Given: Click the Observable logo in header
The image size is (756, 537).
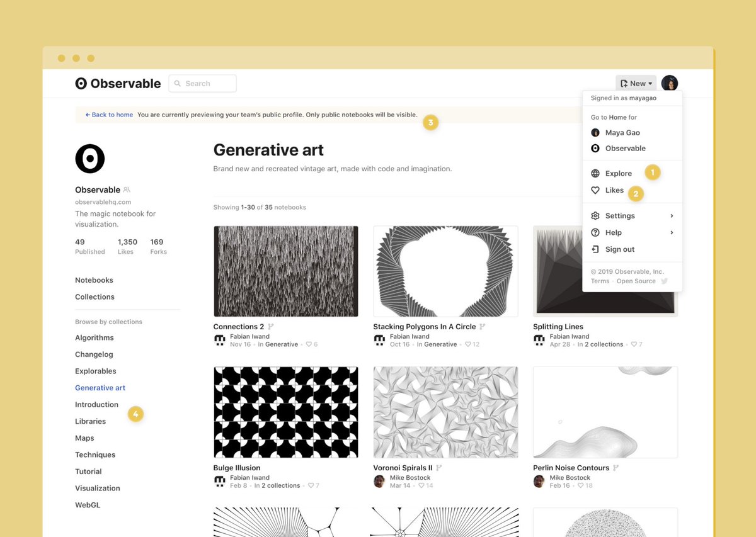Looking at the screenshot, I should 118,83.
